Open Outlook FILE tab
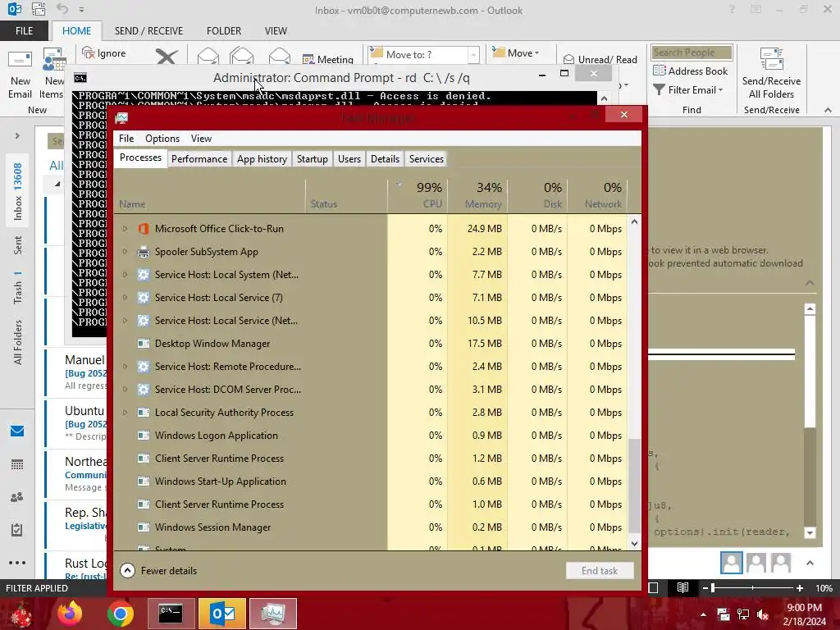 pyautogui.click(x=24, y=31)
